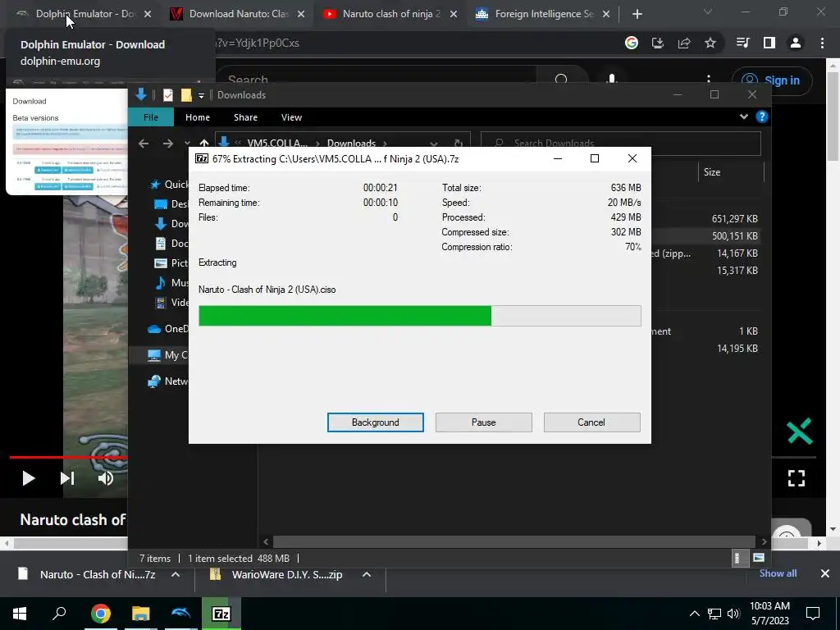Open Windows notification center

[x=813, y=614]
